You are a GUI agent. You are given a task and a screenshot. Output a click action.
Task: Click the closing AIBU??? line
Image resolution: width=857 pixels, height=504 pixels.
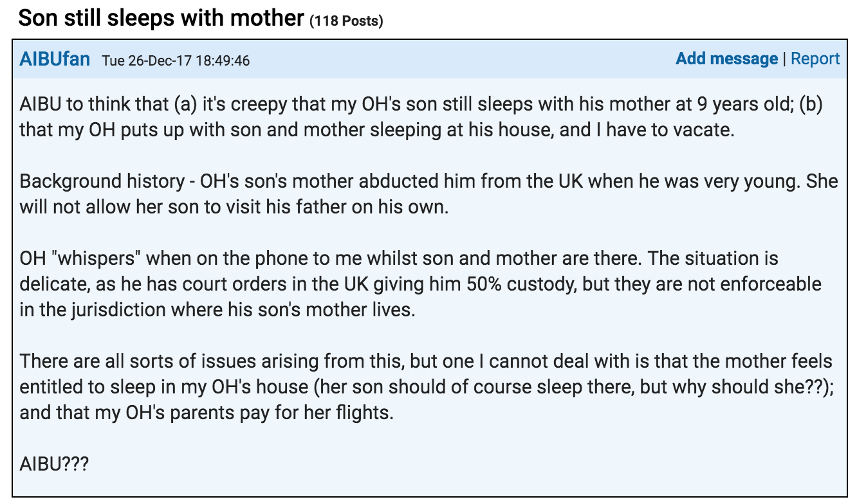(x=53, y=463)
